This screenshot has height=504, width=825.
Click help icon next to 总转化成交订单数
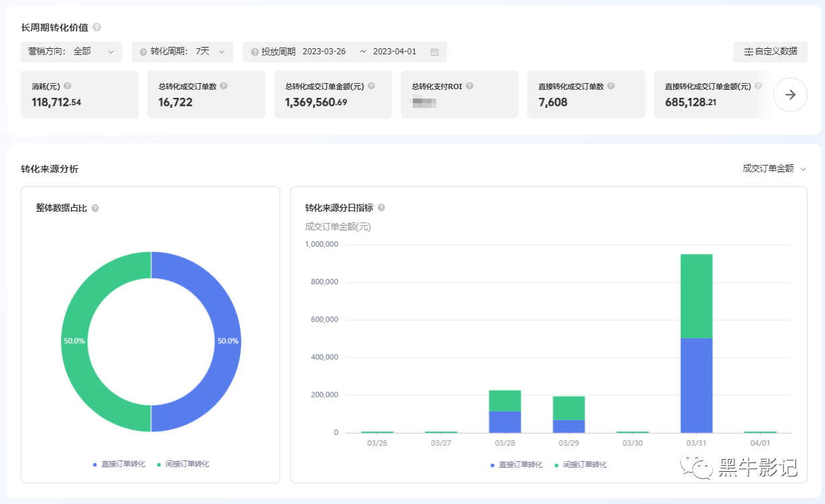[x=223, y=86]
